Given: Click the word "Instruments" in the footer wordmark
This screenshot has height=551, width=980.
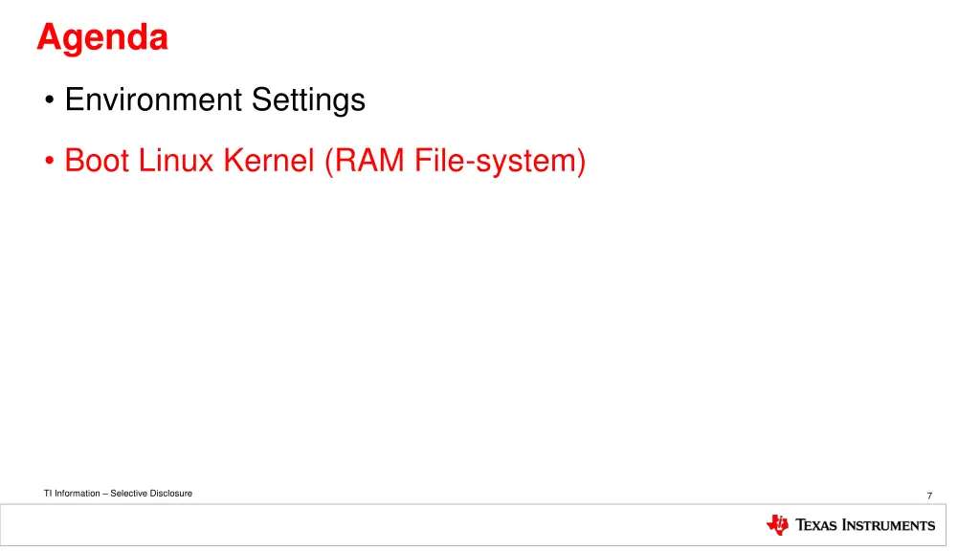Looking at the screenshot, I should click(889, 525).
